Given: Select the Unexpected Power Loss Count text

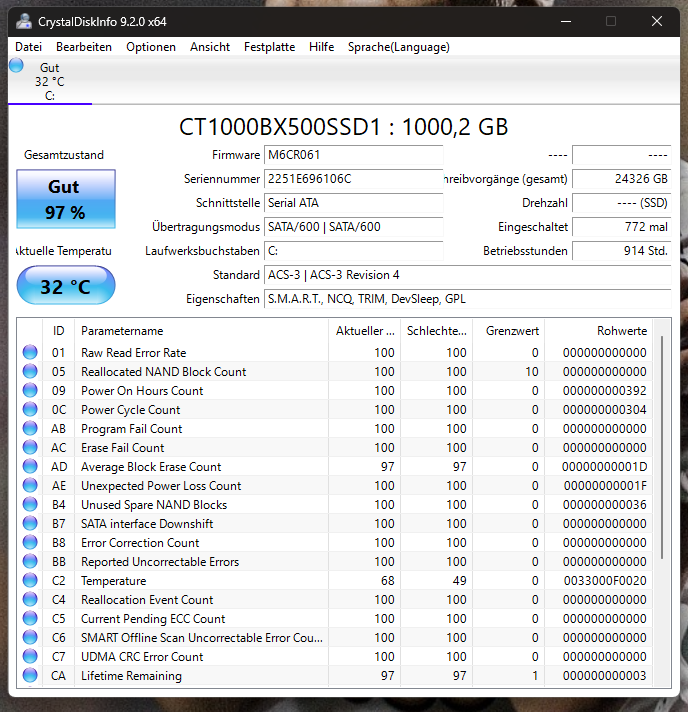Looking at the screenshot, I should coord(161,486).
